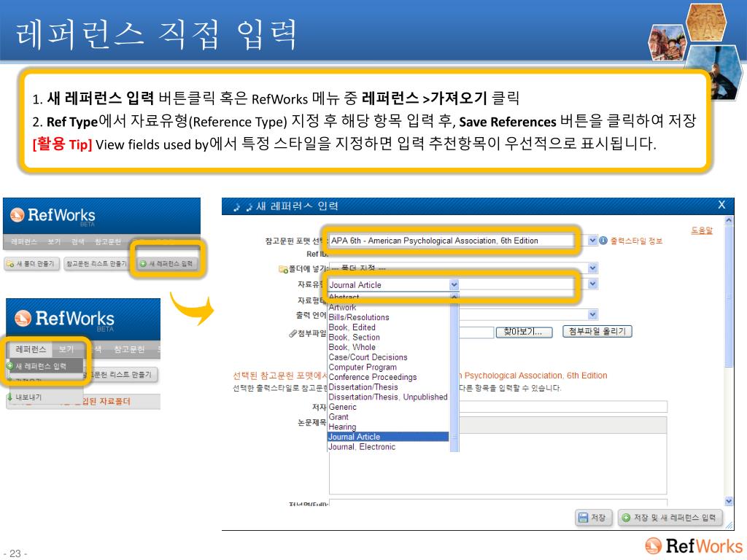The height and width of the screenshot is (560, 747).
Task: Click the dialog vertical scrollbar thumb
Action: pyautogui.click(x=729, y=297)
